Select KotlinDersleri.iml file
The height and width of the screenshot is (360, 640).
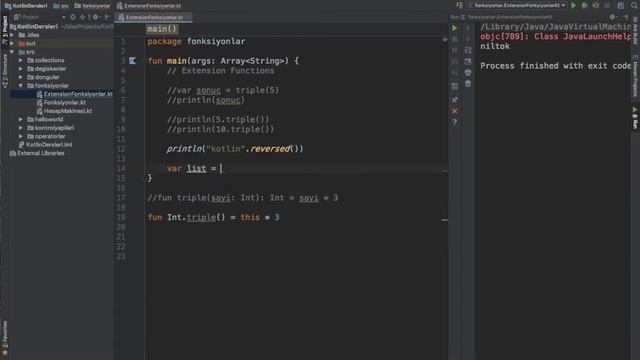click(49, 145)
